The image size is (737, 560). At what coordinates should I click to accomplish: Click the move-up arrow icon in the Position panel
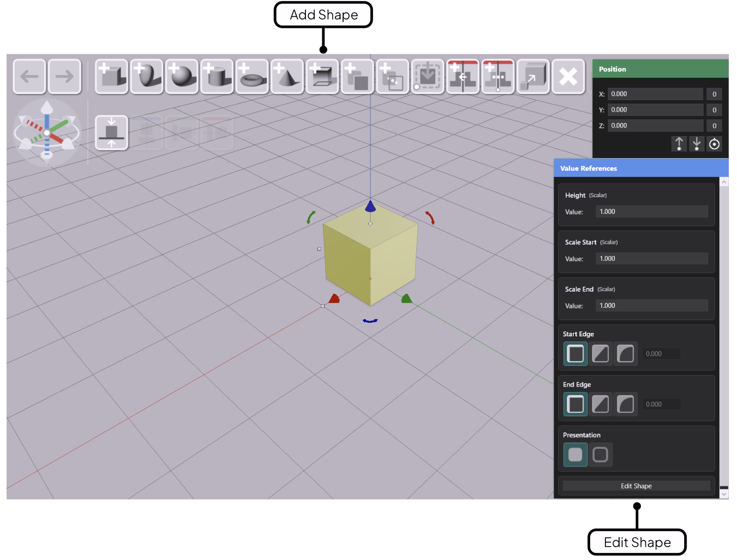[x=679, y=144]
